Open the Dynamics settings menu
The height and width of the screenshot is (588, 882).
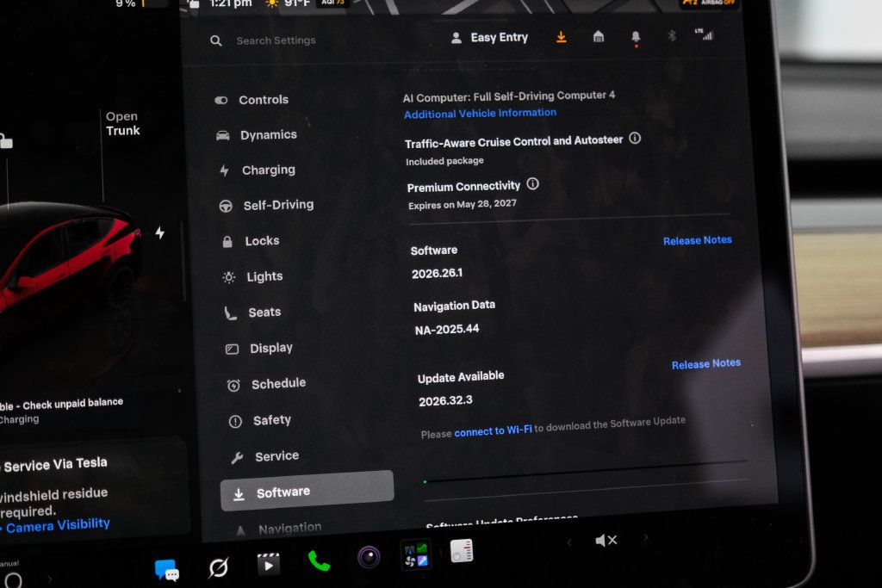tap(257, 135)
